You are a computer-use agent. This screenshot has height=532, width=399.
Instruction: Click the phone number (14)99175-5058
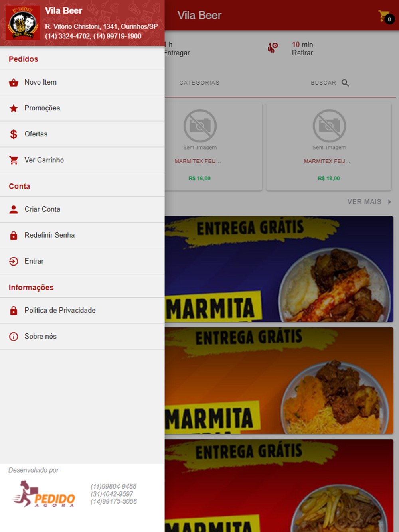coord(113,501)
